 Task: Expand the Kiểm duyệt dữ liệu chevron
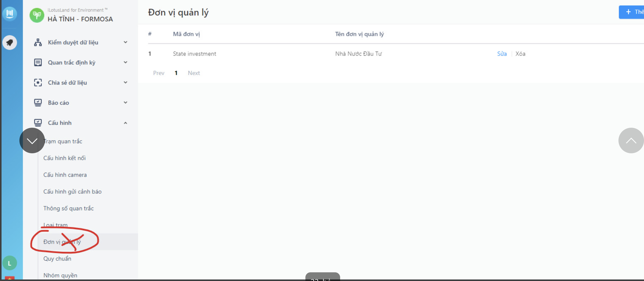[125, 42]
